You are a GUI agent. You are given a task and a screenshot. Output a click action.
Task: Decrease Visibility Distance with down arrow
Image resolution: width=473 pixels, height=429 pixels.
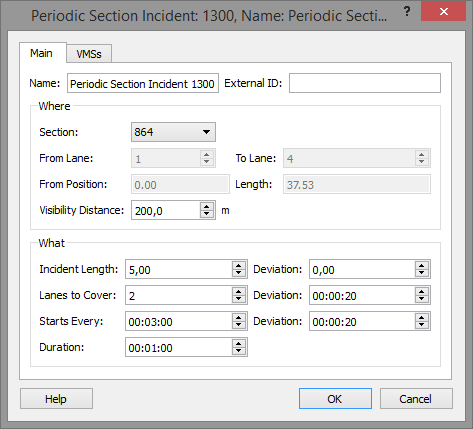[207, 214]
